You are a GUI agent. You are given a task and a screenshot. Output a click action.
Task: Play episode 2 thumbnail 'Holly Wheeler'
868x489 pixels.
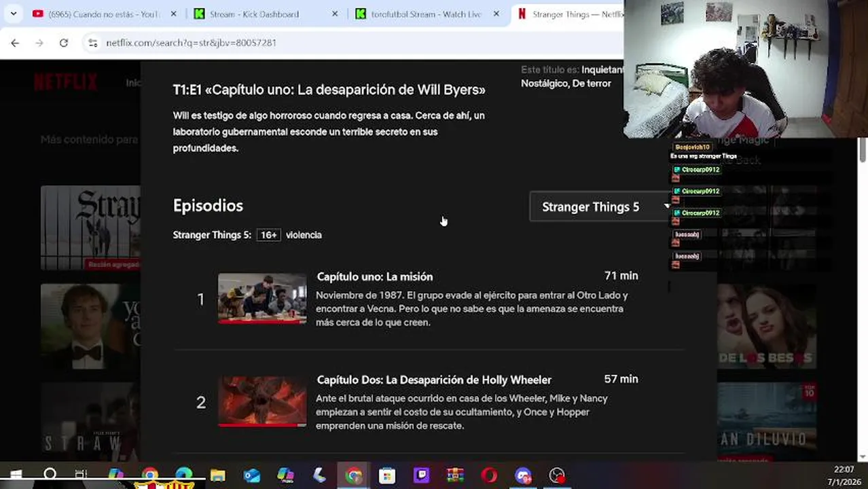click(262, 401)
